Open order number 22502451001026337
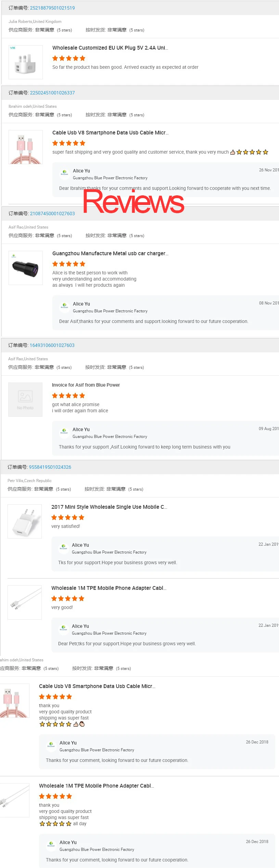The width and height of the screenshot is (279, 868). 52,93
